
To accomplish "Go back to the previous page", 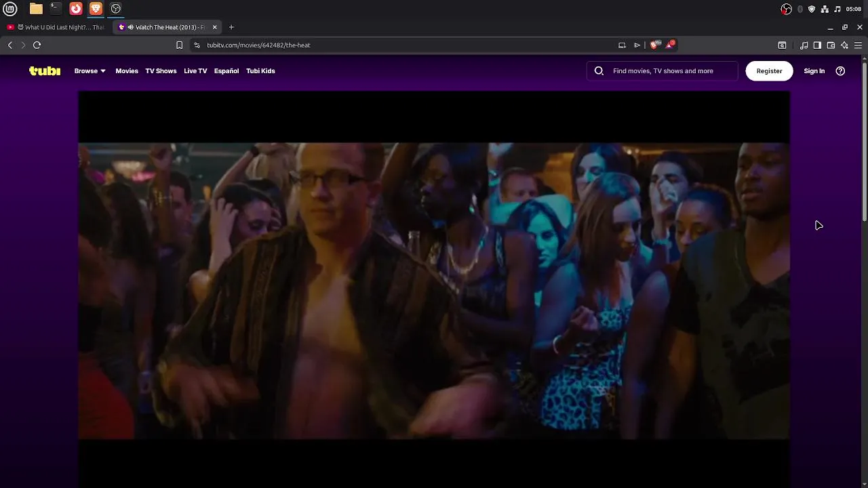I will (x=9, y=45).
